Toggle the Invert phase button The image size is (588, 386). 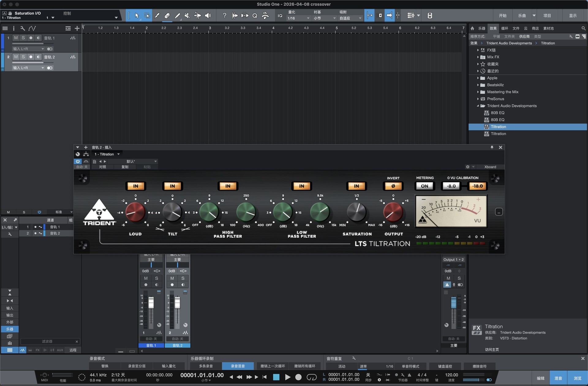(x=393, y=186)
